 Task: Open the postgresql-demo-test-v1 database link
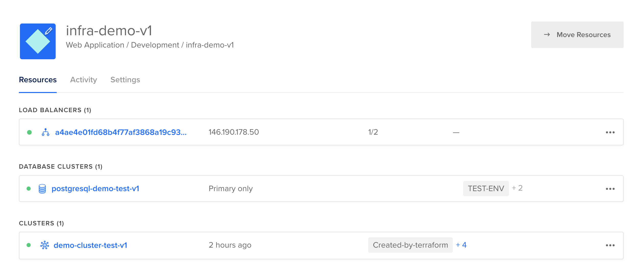[95, 189]
